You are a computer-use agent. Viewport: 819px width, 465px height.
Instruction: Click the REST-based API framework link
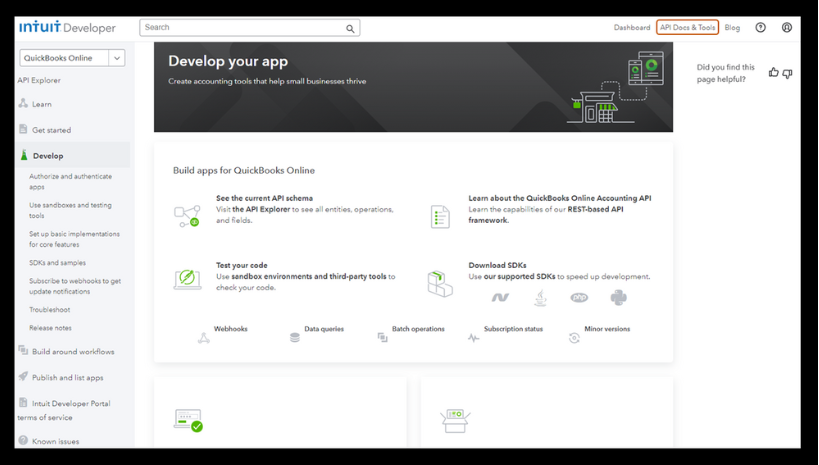[x=546, y=215]
